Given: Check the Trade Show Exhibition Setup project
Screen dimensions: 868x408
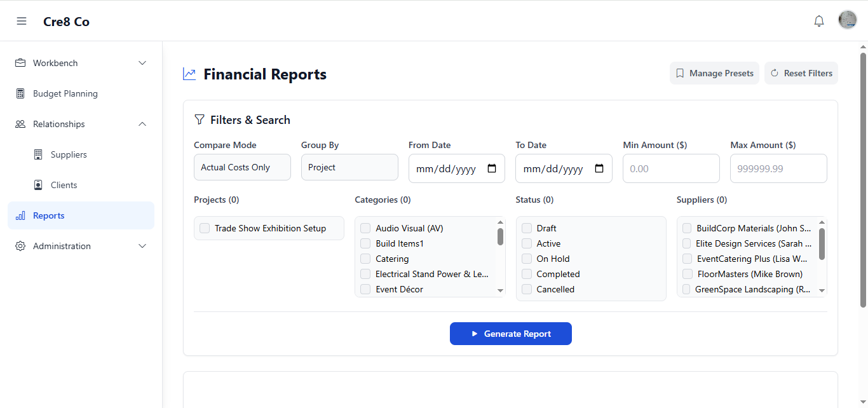Looking at the screenshot, I should click(x=205, y=228).
